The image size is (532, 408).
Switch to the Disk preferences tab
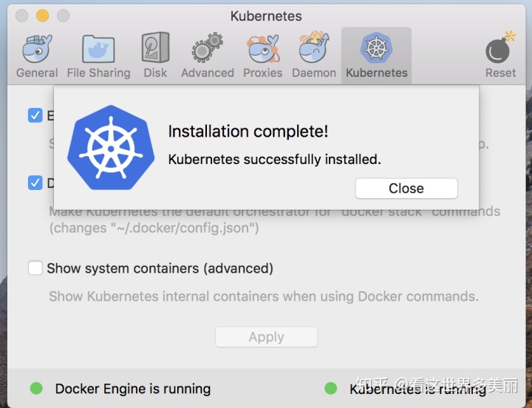click(x=155, y=56)
